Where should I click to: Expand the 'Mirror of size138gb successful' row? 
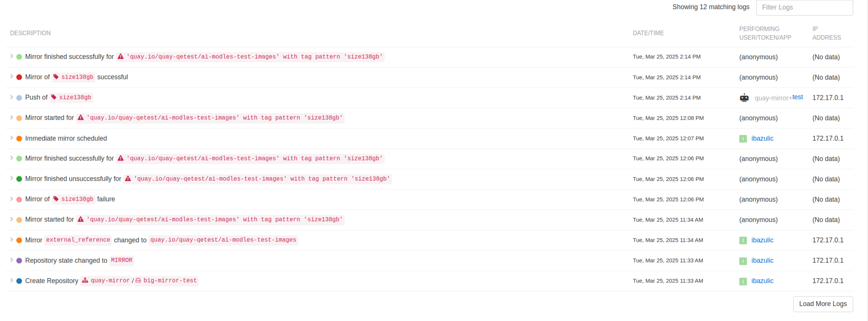coord(12,76)
